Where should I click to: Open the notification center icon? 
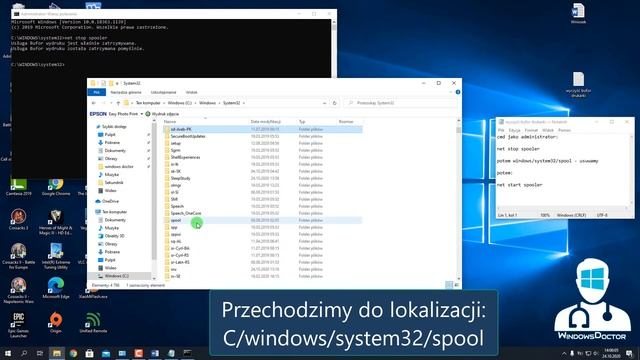point(629,353)
